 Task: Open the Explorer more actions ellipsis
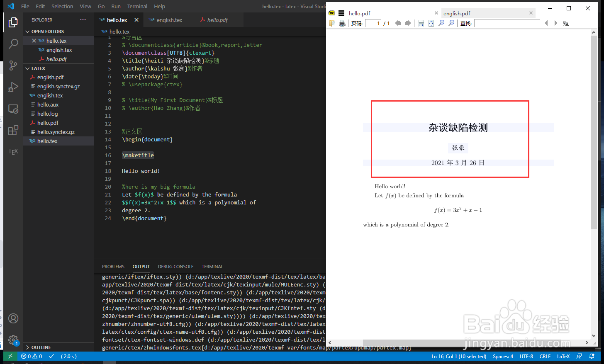click(83, 19)
